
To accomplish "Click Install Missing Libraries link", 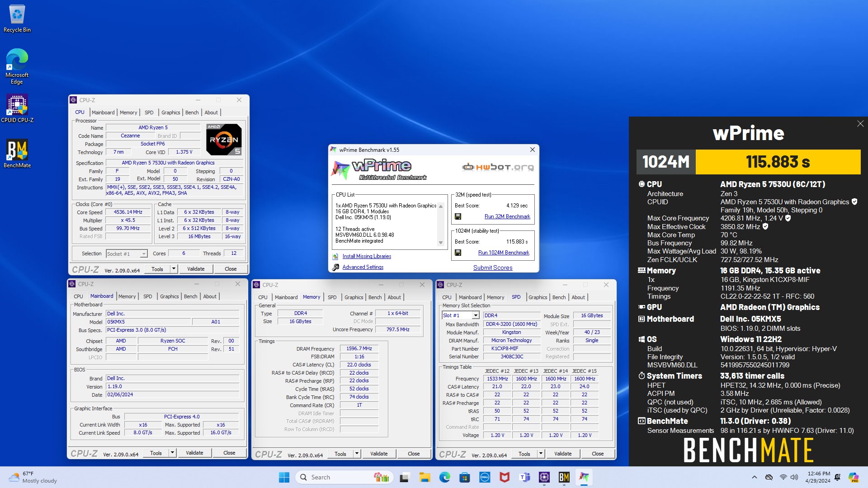I will (367, 256).
